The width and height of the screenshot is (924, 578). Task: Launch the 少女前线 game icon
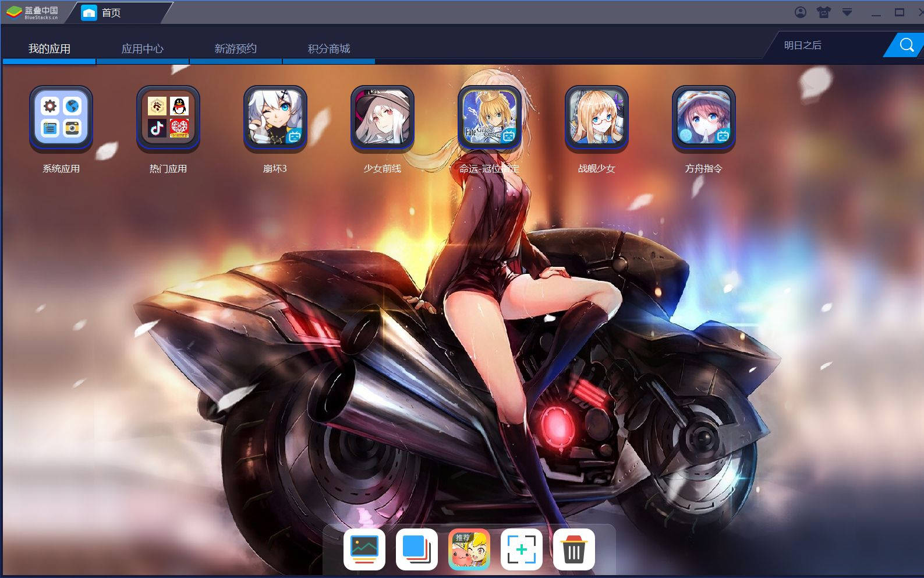pyautogui.click(x=383, y=119)
